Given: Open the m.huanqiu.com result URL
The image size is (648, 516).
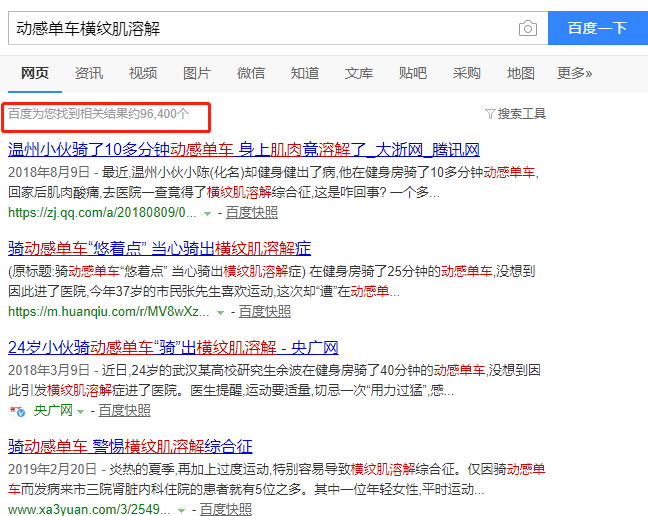Looking at the screenshot, I should click(x=109, y=312).
